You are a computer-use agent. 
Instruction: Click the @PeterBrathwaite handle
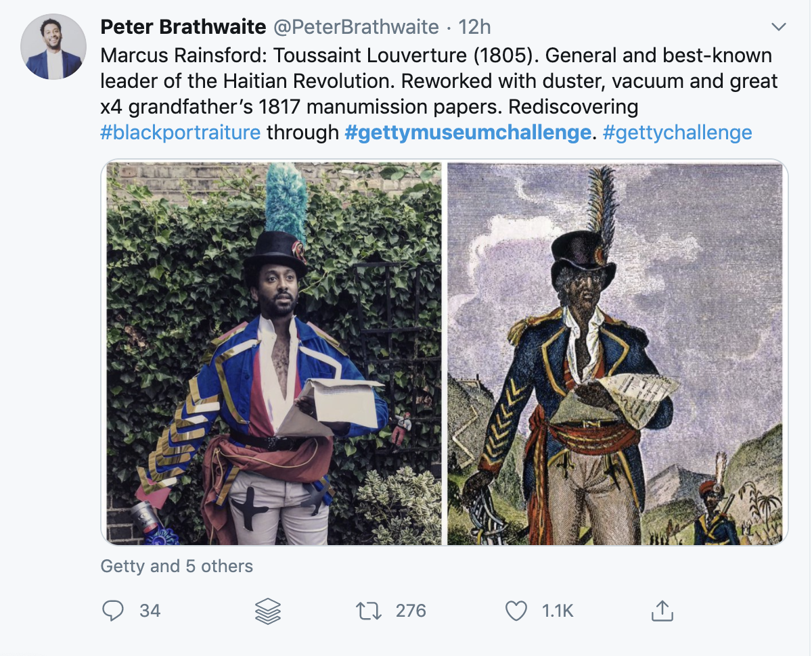356,27
